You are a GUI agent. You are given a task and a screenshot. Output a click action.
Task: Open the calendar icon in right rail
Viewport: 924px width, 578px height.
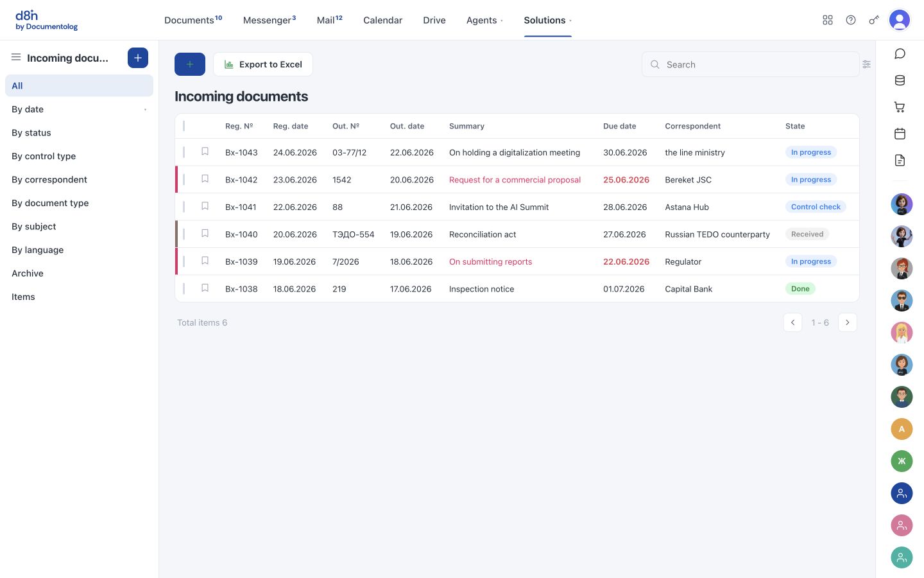click(x=900, y=134)
